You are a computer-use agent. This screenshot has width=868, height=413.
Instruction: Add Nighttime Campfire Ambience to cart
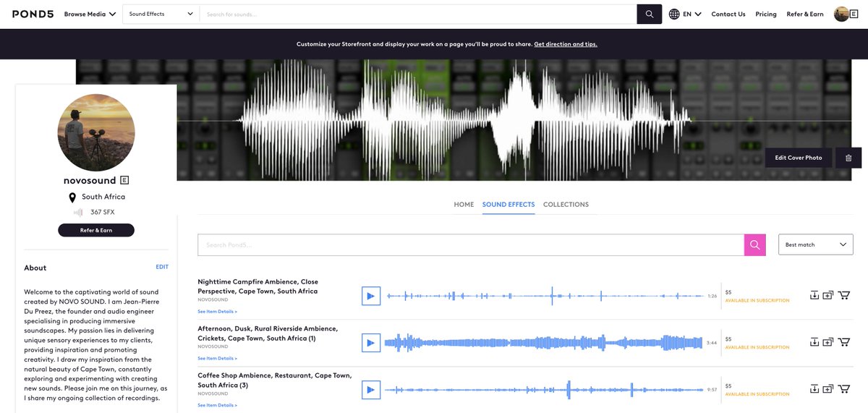pos(843,295)
